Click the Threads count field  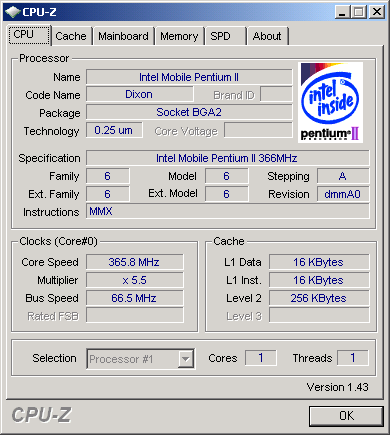pyautogui.click(x=353, y=358)
